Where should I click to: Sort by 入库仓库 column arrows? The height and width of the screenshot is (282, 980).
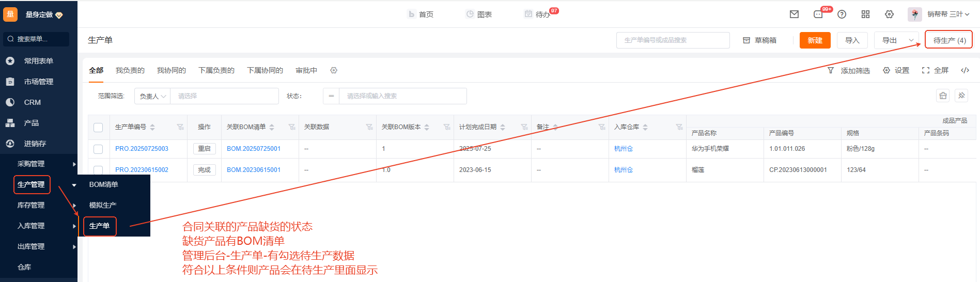pyautogui.click(x=645, y=127)
